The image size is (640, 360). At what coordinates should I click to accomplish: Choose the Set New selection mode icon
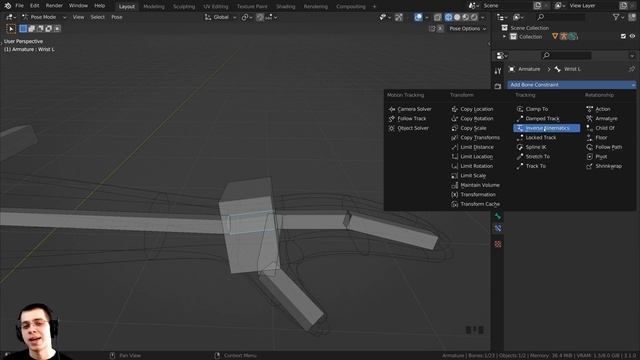coord(23,29)
